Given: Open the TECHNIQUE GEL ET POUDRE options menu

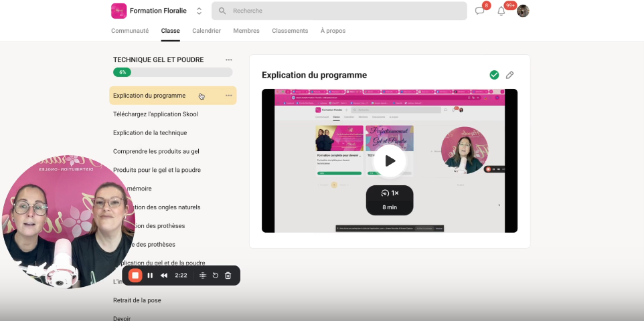Looking at the screenshot, I should (x=229, y=60).
